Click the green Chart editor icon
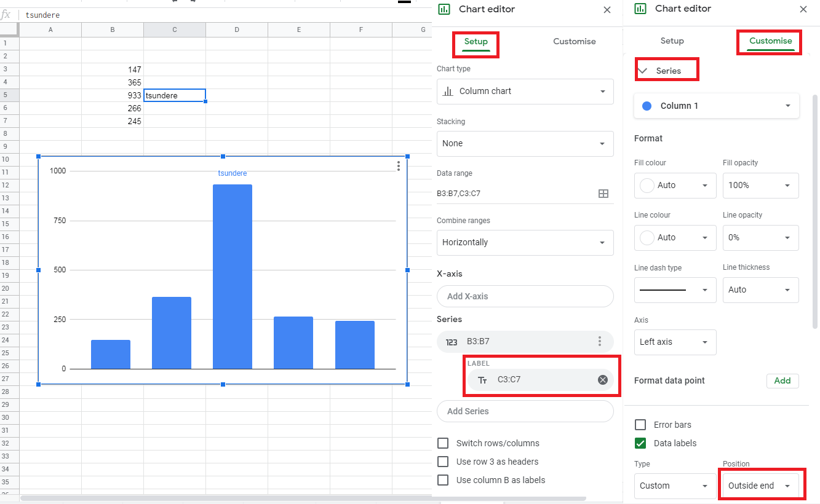820x504 pixels. (444, 9)
